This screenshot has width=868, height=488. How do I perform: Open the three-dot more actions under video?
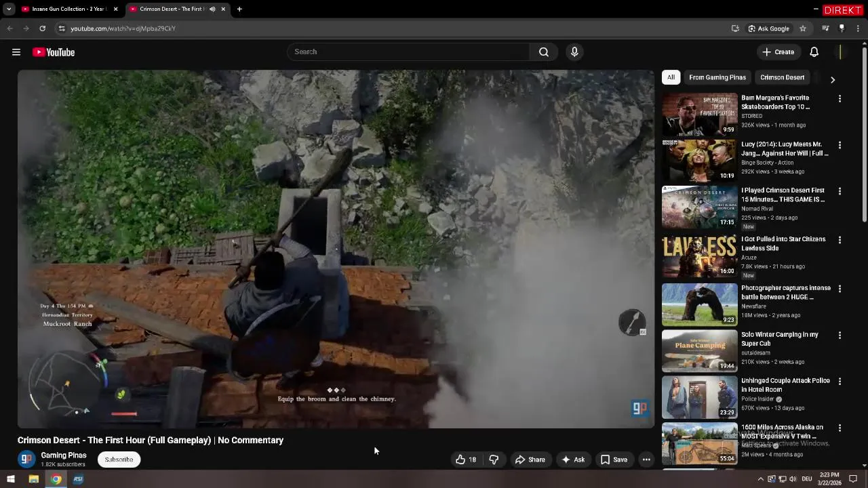click(646, 460)
